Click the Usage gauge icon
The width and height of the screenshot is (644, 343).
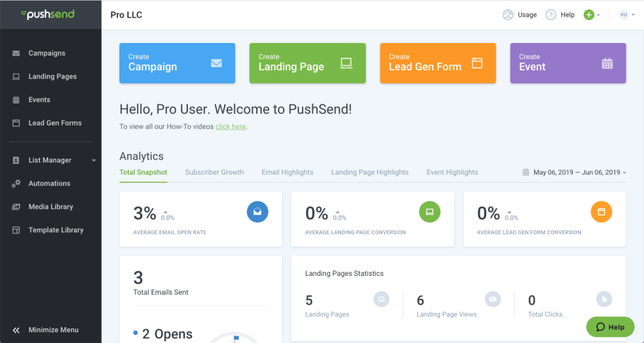(x=508, y=15)
